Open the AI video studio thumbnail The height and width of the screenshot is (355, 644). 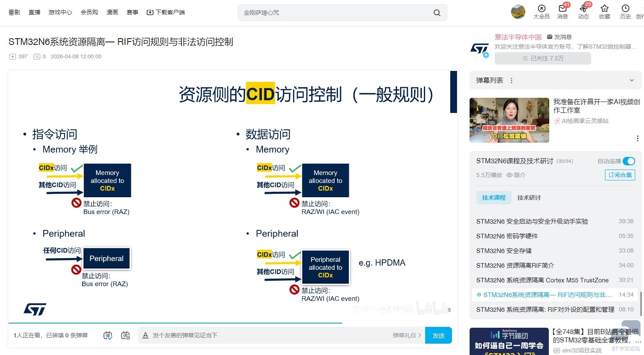509,120
